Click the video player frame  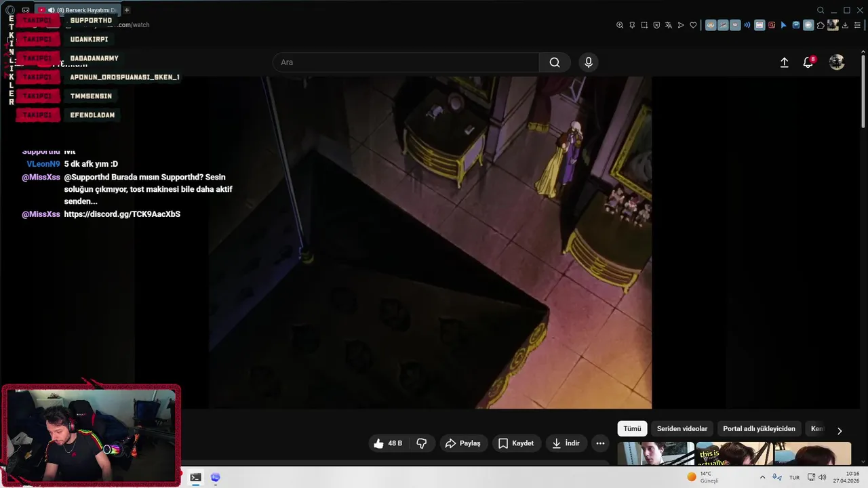(430, 242)
